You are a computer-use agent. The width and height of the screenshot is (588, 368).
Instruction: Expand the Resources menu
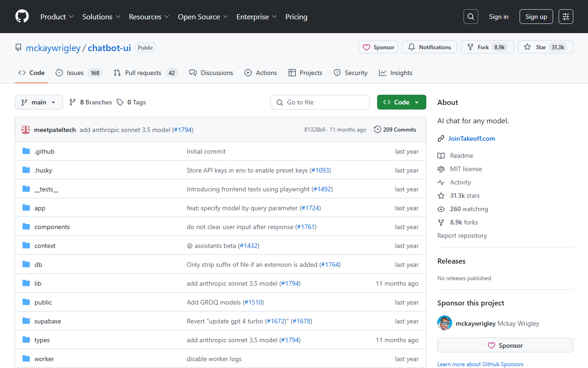[x=149, y=17]
